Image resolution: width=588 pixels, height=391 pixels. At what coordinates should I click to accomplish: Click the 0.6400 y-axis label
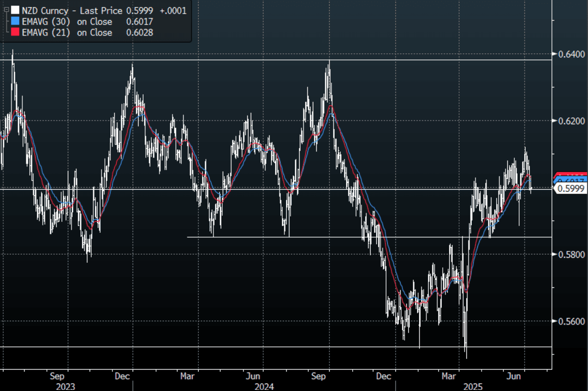coord(572,55)
